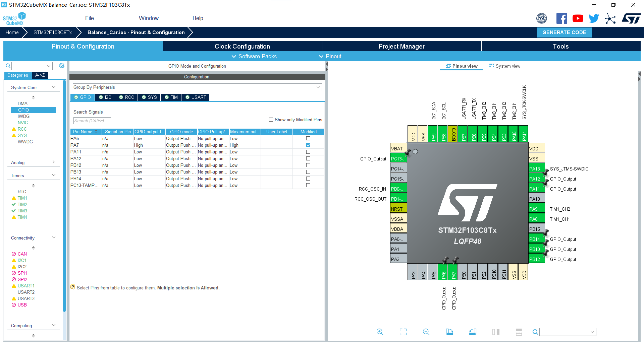
Task: Switch category list to A->Z tab
Action: [x=40, y=75]
